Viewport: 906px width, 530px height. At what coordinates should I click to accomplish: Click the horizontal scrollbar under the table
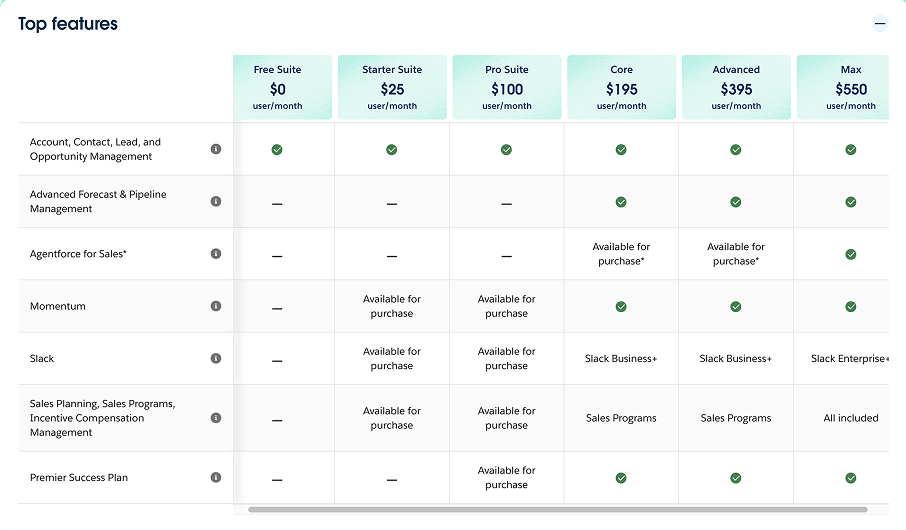[558, 510]
